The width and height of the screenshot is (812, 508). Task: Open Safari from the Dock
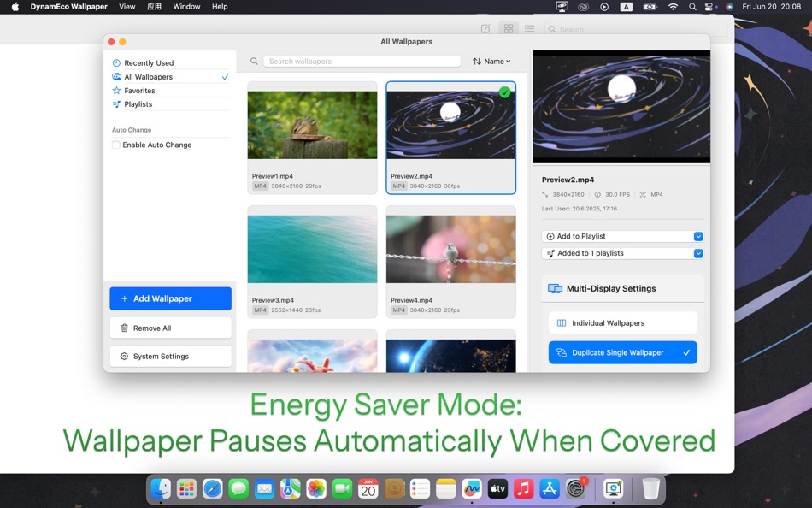point(212,488)
